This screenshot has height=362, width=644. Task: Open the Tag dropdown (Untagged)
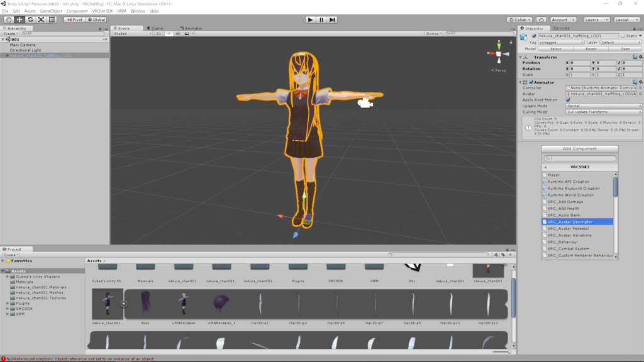(561, 42)
